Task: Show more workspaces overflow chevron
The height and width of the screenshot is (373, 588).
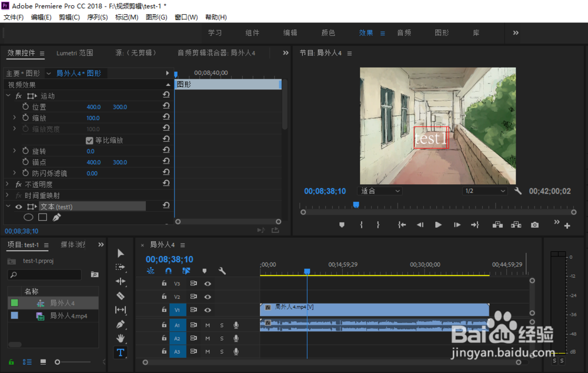Action: pos(516,33)
